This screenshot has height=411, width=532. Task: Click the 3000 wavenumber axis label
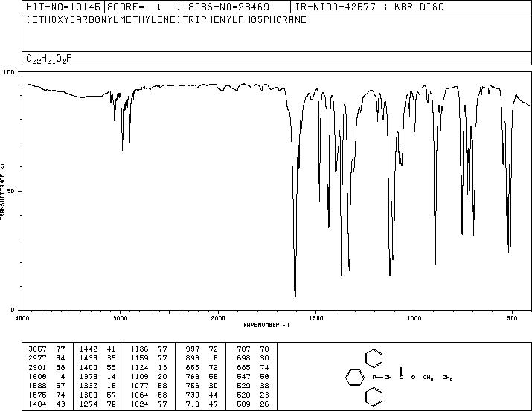tap(121, 318)
